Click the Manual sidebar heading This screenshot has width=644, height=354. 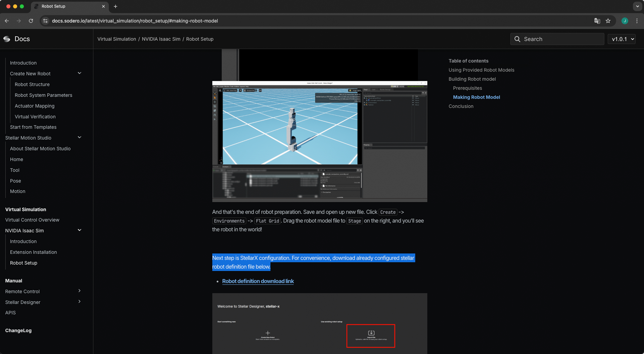tap(14, 281)
